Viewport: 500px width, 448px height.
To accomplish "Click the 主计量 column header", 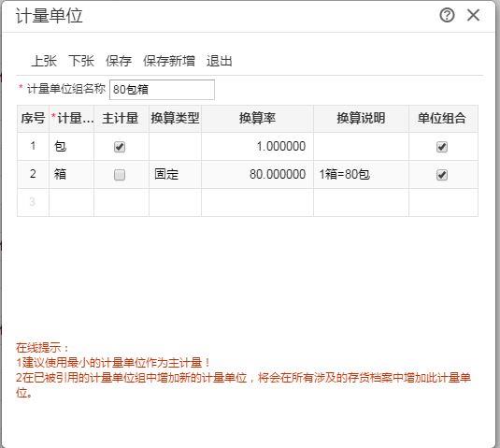I will pyautogui.click(x=121, y=119).
